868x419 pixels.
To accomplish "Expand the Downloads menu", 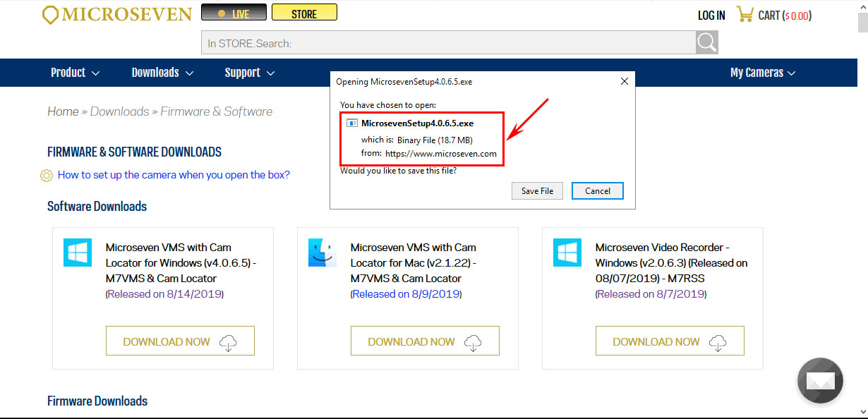I will tap(162, 73).
